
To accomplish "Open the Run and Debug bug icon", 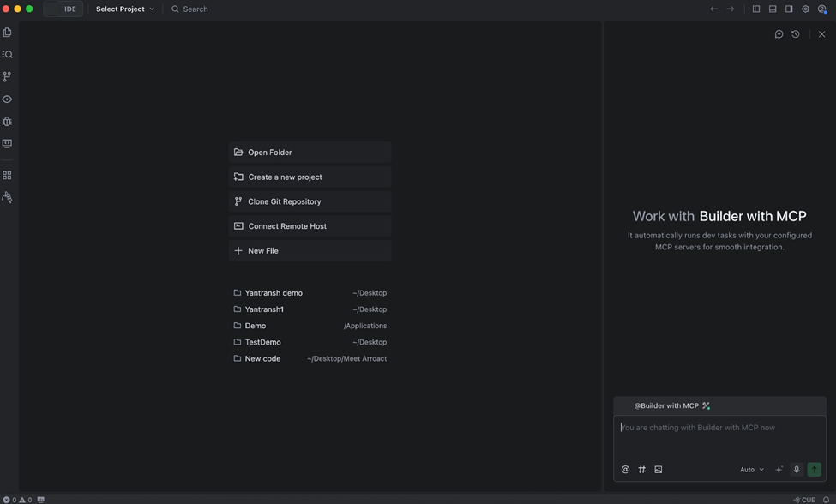I will (x=7, y=122).
